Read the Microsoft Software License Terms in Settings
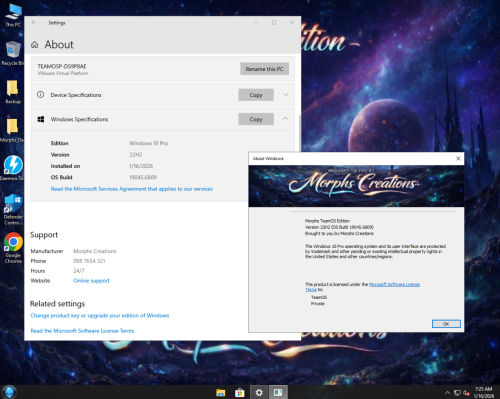This screenshot has width=500, height=399. [82, 331]
